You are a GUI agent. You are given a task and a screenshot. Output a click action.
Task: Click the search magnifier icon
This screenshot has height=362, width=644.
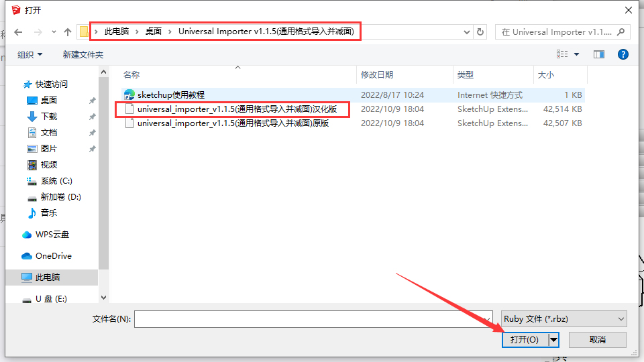click(x=621, y=32)
